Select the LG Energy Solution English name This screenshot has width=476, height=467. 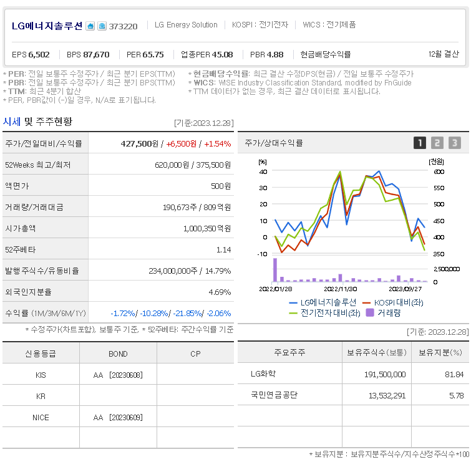(186, 24)
